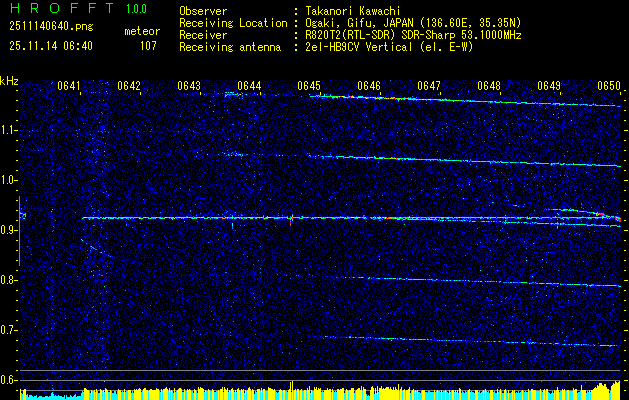Click the 0645 time marker
Viewport: 629px width, 400px height.
(x=309, y=86)
